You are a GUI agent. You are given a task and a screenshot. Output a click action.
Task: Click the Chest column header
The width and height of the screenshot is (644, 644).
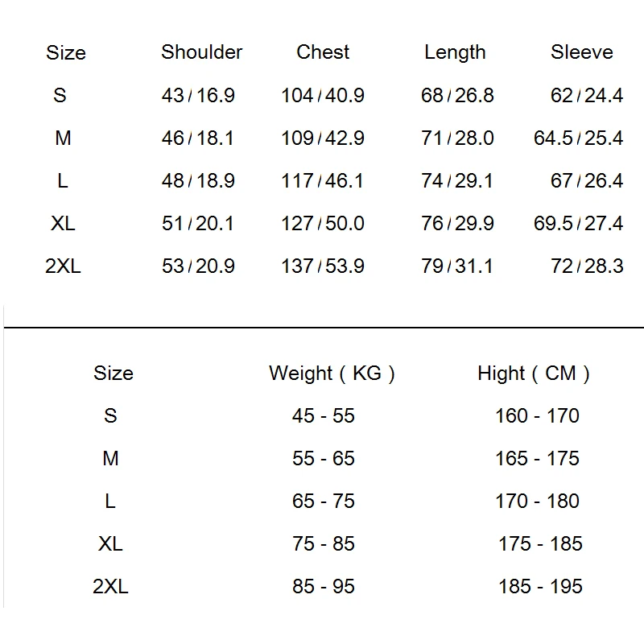tap(323, 52)
